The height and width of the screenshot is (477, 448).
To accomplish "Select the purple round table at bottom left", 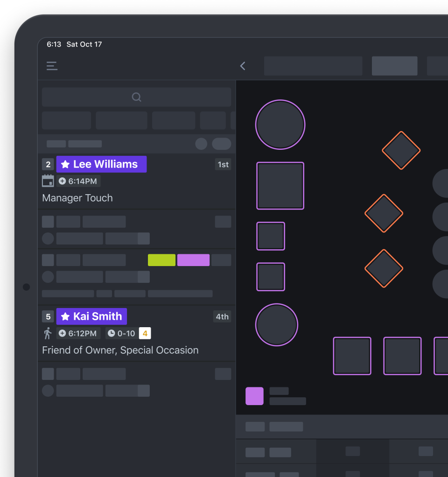I will [276, 324].
